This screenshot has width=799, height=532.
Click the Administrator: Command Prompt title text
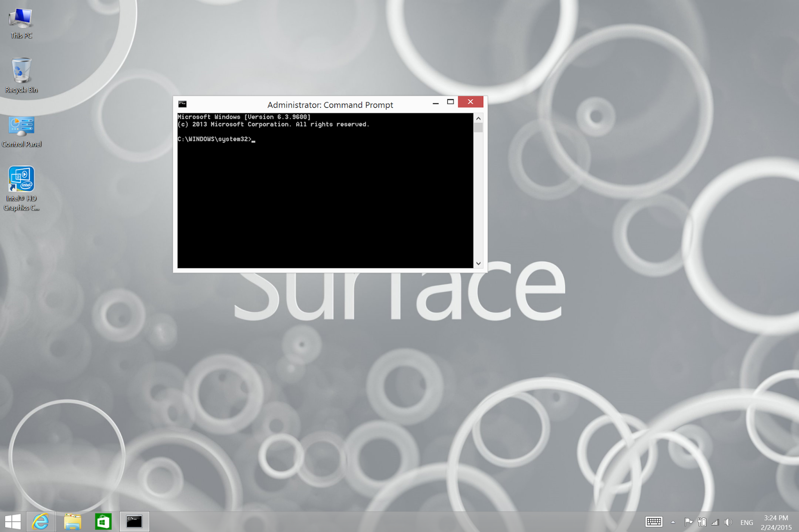(330, 105)
